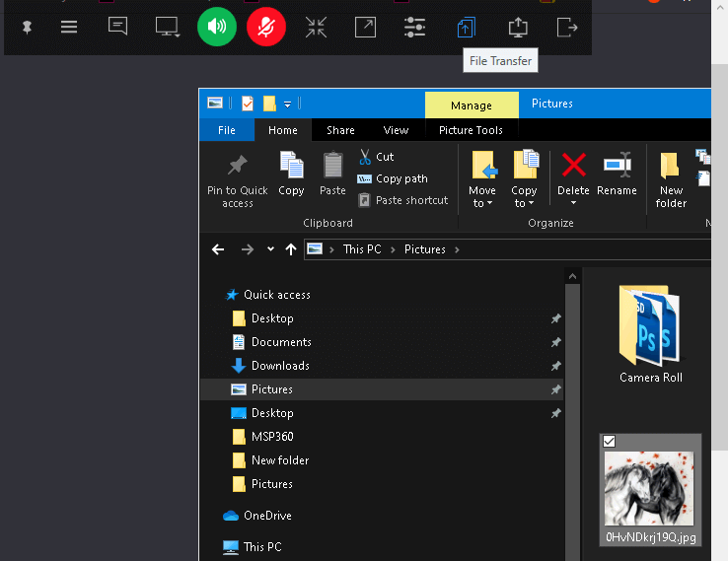
Task: Switch to the Share ribbon tab
Action: point(340,130)
